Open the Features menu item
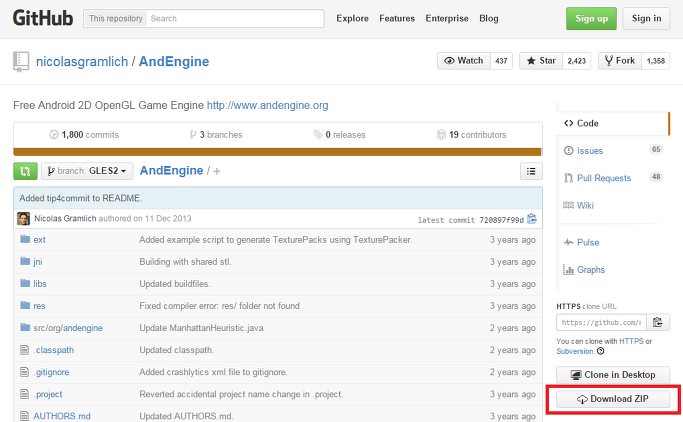 click(x=397, y=18)
